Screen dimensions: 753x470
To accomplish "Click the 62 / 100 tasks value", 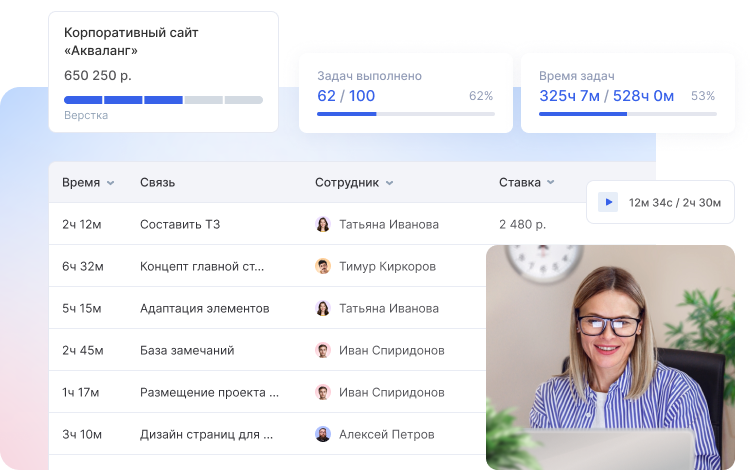I will 346,96.
